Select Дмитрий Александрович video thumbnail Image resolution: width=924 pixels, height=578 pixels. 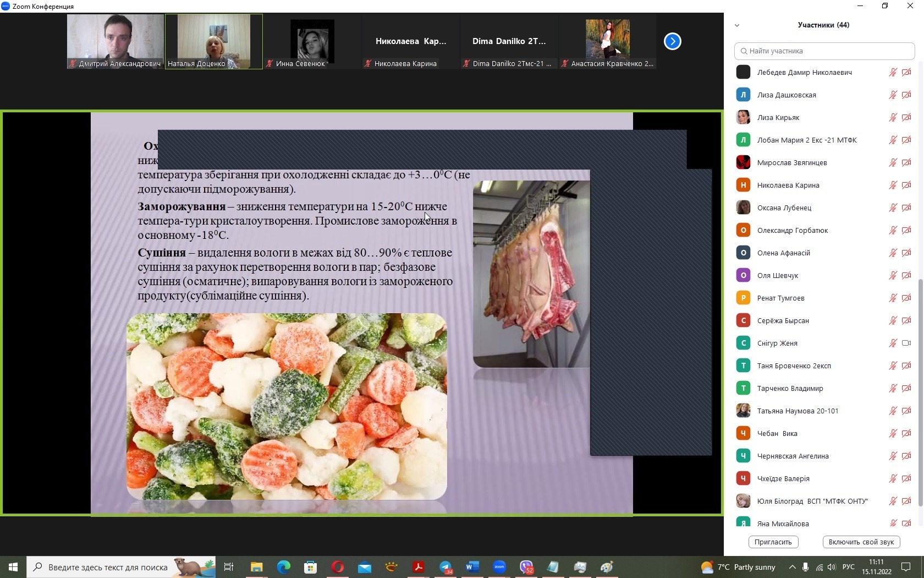click(x=116, y=41)
